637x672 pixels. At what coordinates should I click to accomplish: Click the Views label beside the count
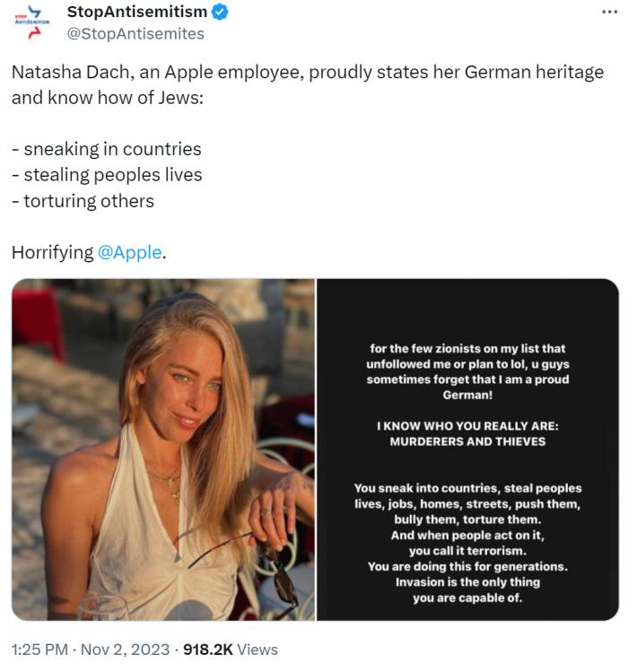pyautogui.click(x=257, y=650)
